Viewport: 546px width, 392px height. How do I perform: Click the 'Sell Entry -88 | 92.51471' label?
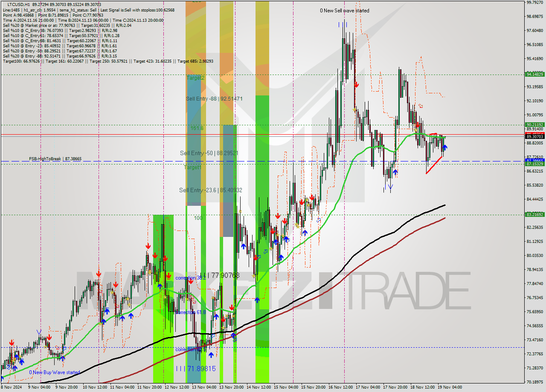(x=214, y=99)
